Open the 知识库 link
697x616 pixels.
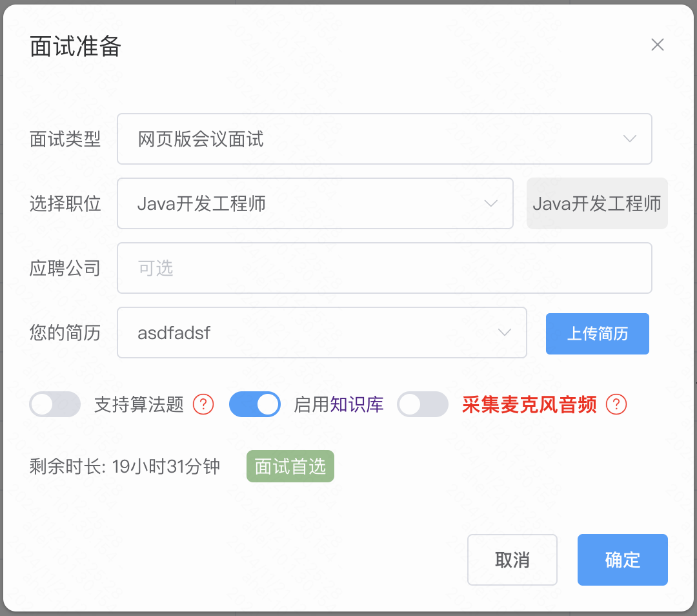click(356, 404)
